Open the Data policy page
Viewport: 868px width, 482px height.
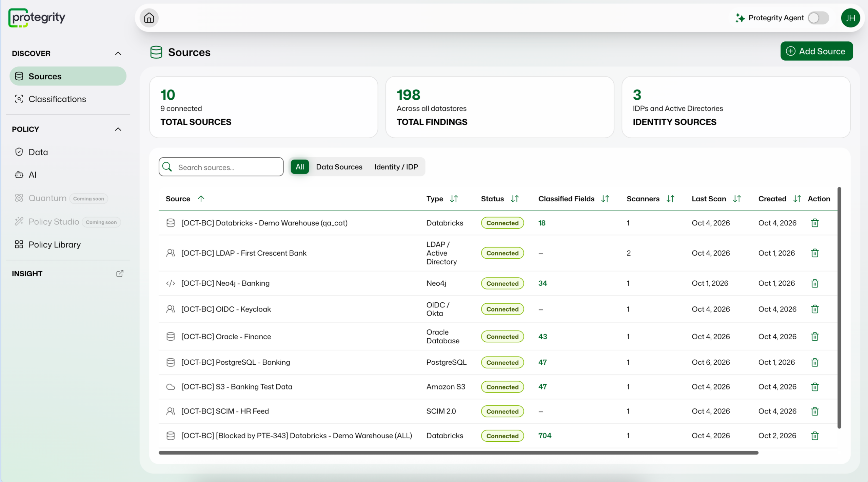[68, 152]
